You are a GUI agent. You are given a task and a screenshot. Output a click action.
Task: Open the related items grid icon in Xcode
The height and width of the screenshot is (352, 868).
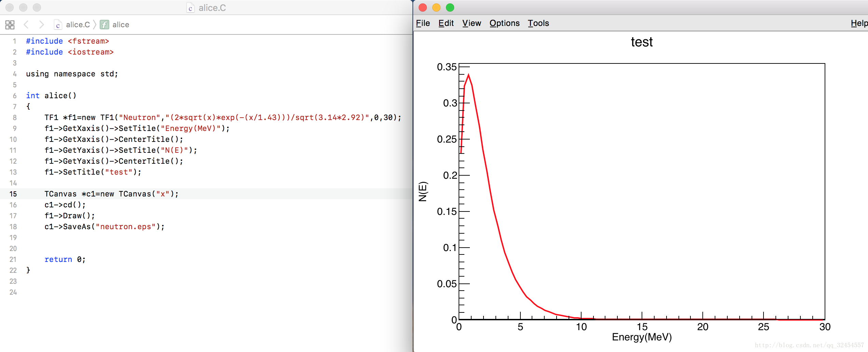pos(10,25)
